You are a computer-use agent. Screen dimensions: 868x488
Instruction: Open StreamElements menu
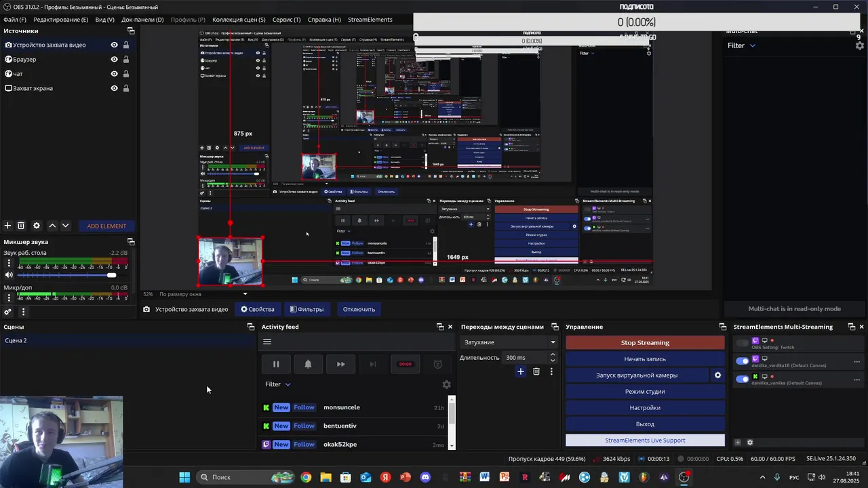point(370,20)
